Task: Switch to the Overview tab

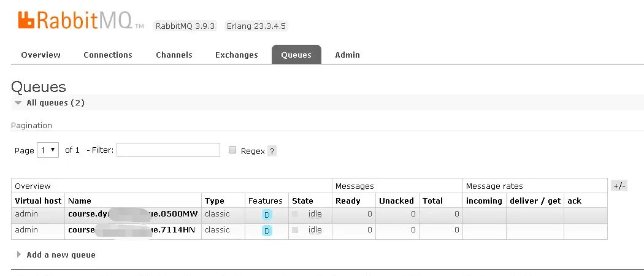Action: [40, 55]
